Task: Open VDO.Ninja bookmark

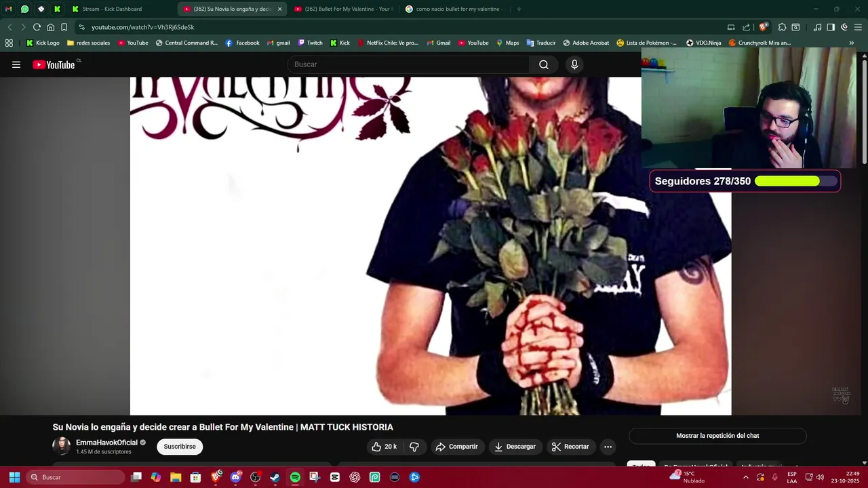Action: tap(703, 43)
